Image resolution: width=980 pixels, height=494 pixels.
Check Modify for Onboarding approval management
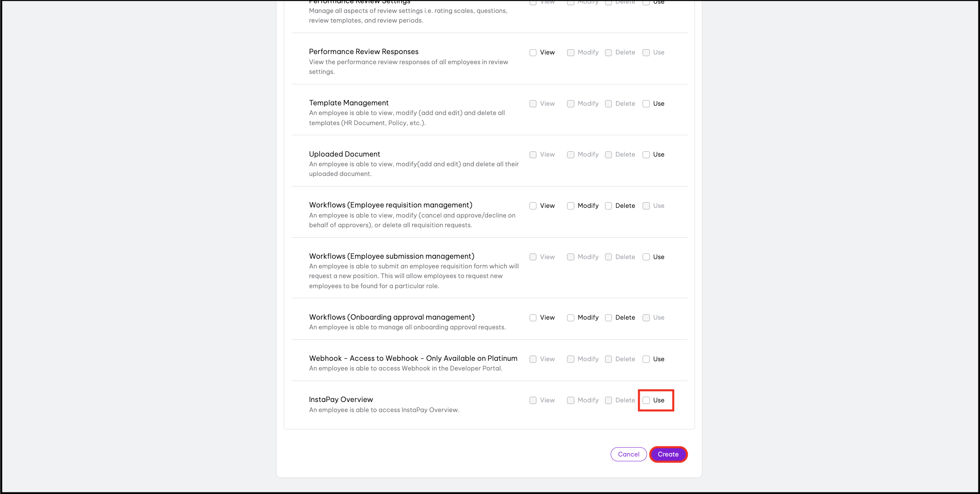point(571,318)
